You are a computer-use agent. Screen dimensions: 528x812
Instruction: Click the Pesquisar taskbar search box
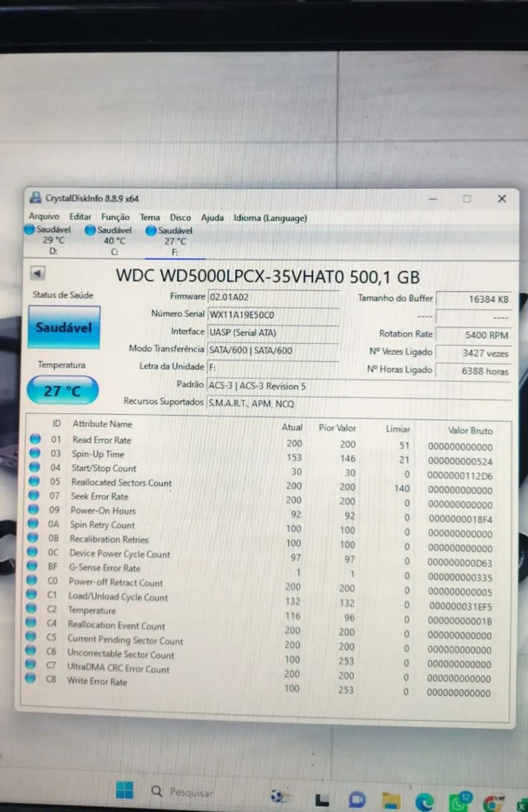pyautogui.click(x=183, y=792)
